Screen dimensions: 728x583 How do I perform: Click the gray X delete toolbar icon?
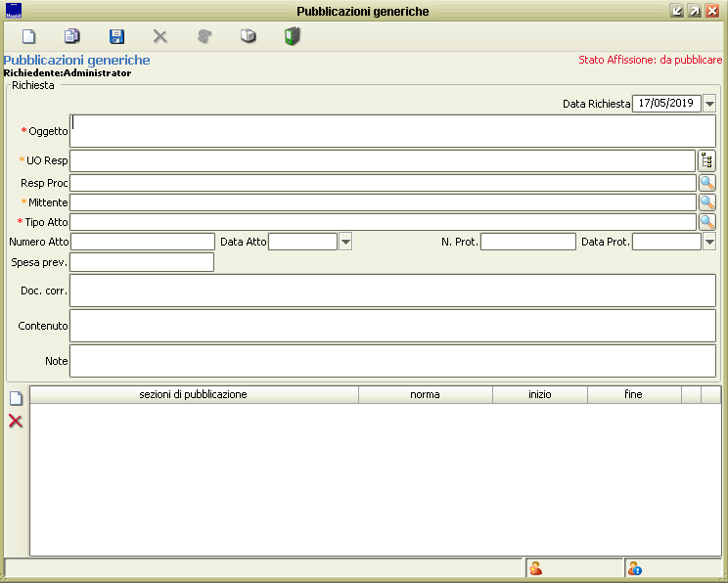(160, 36)
